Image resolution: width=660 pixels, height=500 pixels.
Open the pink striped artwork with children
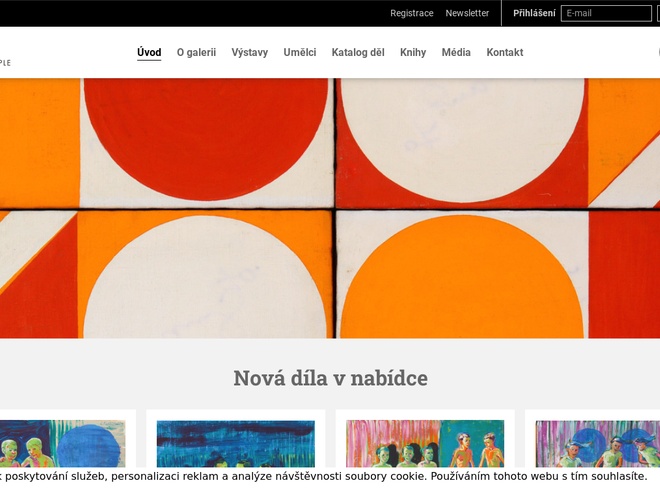pos(425,443)
